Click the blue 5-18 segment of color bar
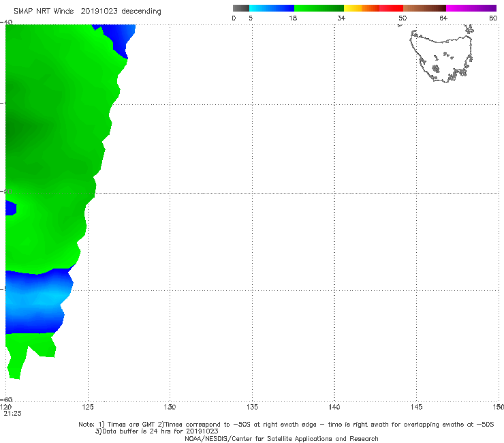504x443 pixels. pos(272,8)
